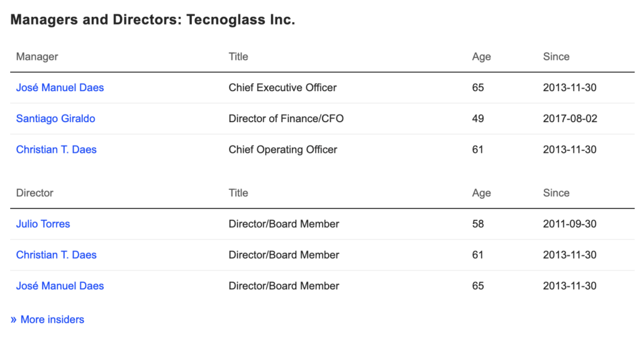Screen dimensions: 644x339
Task: Click Title header in Director table
Action: coord(238,193)
